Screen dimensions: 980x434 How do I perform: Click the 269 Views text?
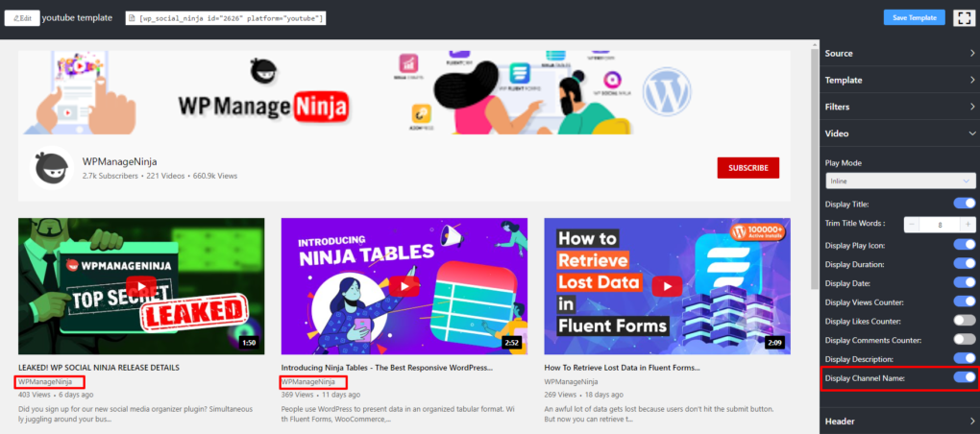coord(561,395)
